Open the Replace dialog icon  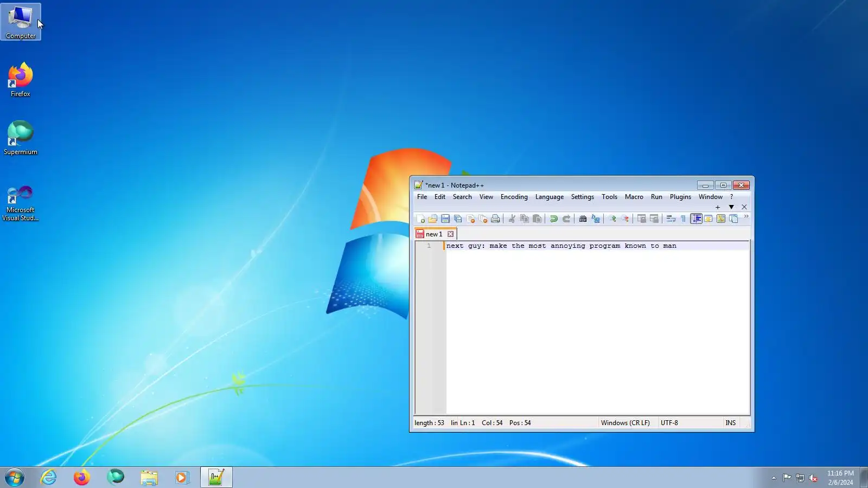pos(595,219)
